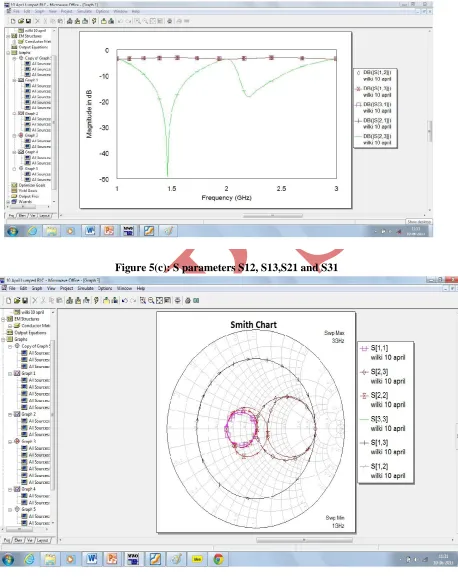458x577 pixels.
Task: Click the Analyze lightning-bolt icon in Smith Chart window
Action: tap(96, 301)
